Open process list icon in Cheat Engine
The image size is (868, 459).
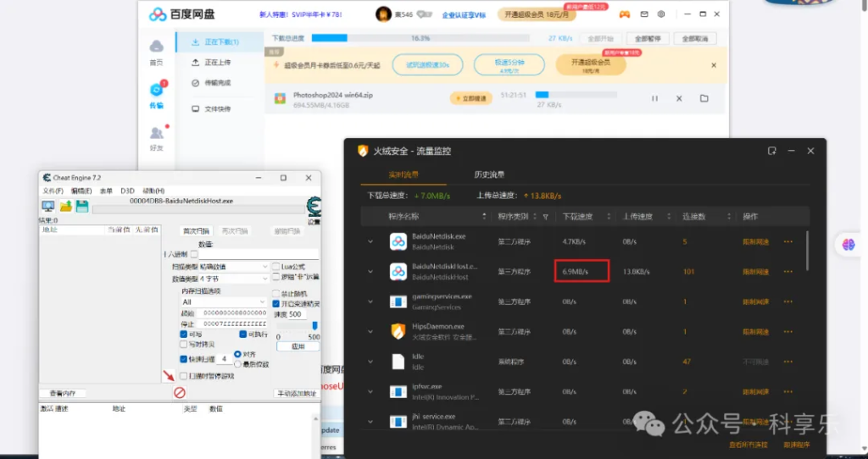[48, 207]
